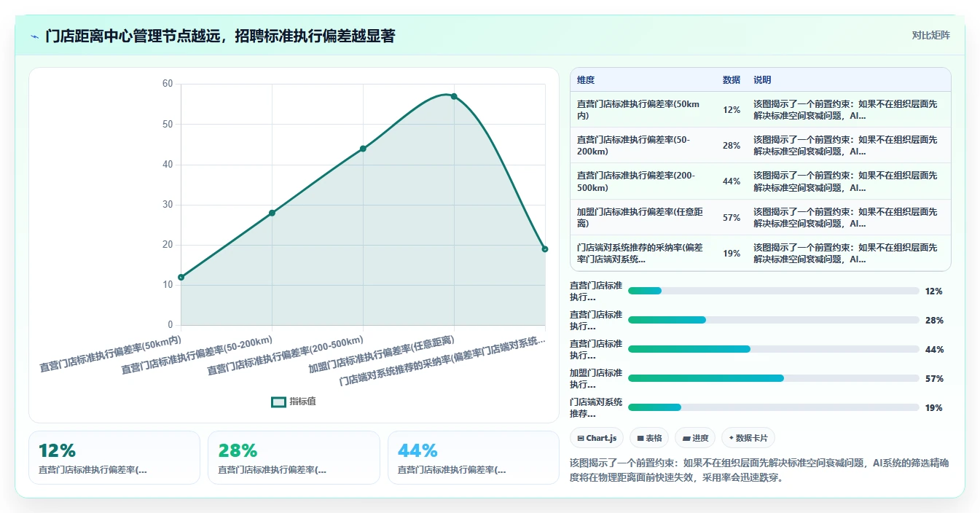Click the 对比矩阵 label at top right
This screenshot has width=980, height=513.
930,35
